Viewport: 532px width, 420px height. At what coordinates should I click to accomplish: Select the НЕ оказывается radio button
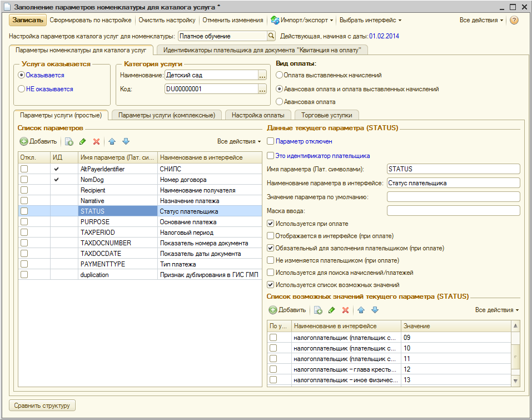coord(21,89)
